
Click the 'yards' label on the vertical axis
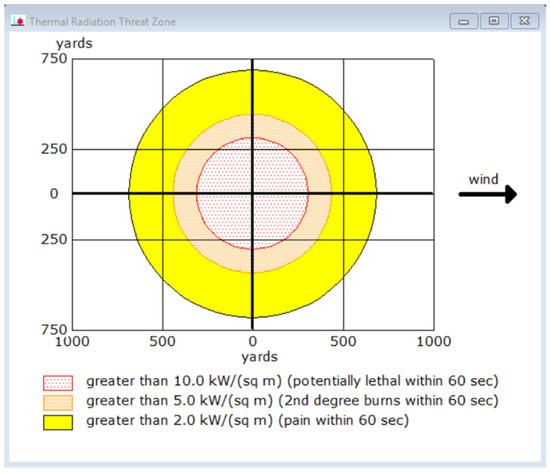point(74,44)
